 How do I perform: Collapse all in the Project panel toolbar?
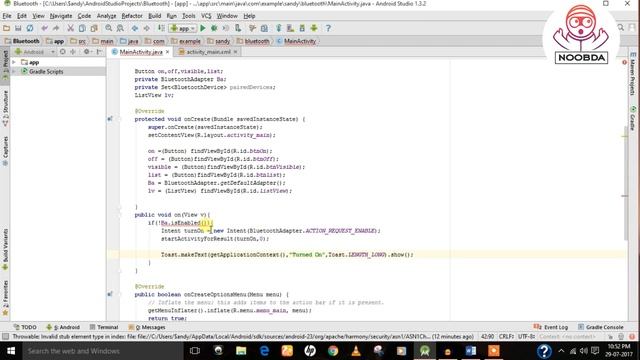73,52
